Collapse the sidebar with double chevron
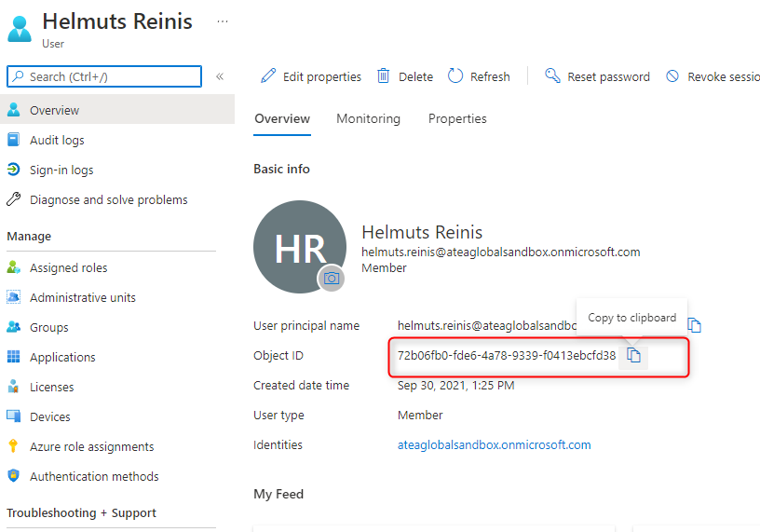Viewport: 760px width, 532px height. click(x=220, y=76)
